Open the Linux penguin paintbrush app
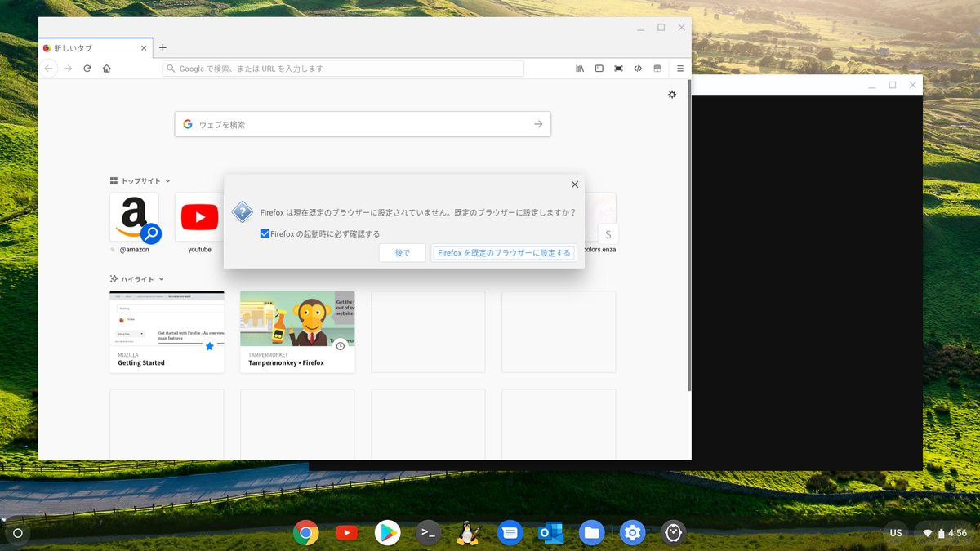The height and width of the screenshot is (551, 980). 468,533
